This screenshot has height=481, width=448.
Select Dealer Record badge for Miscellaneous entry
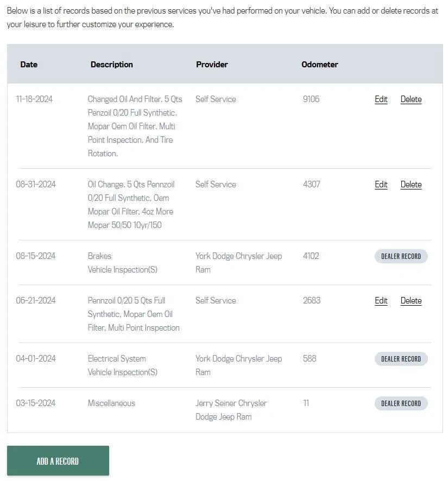coord(401,403)
